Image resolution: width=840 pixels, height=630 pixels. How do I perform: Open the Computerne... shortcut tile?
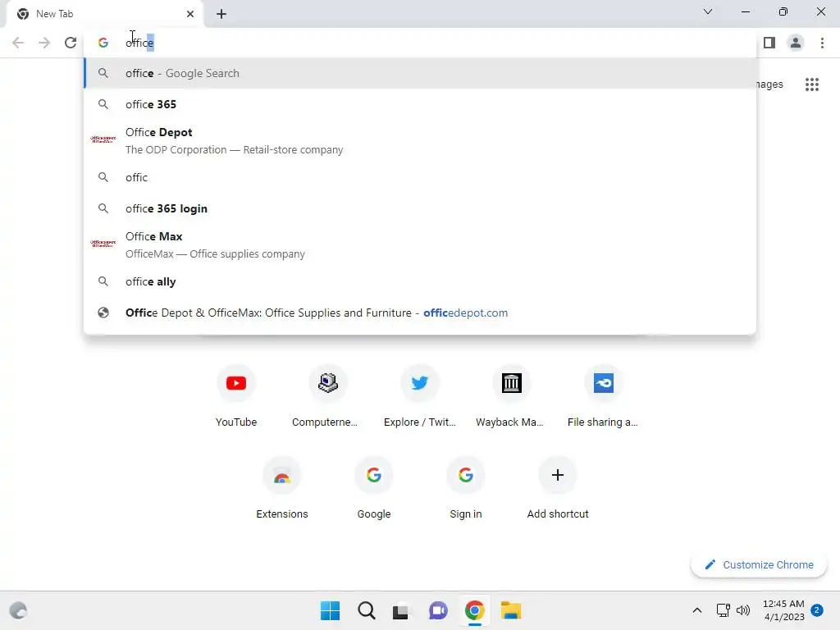pos(328,396)
